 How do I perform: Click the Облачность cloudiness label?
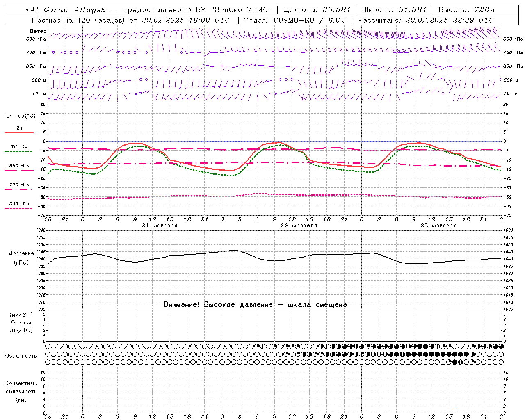coord(21,356)
